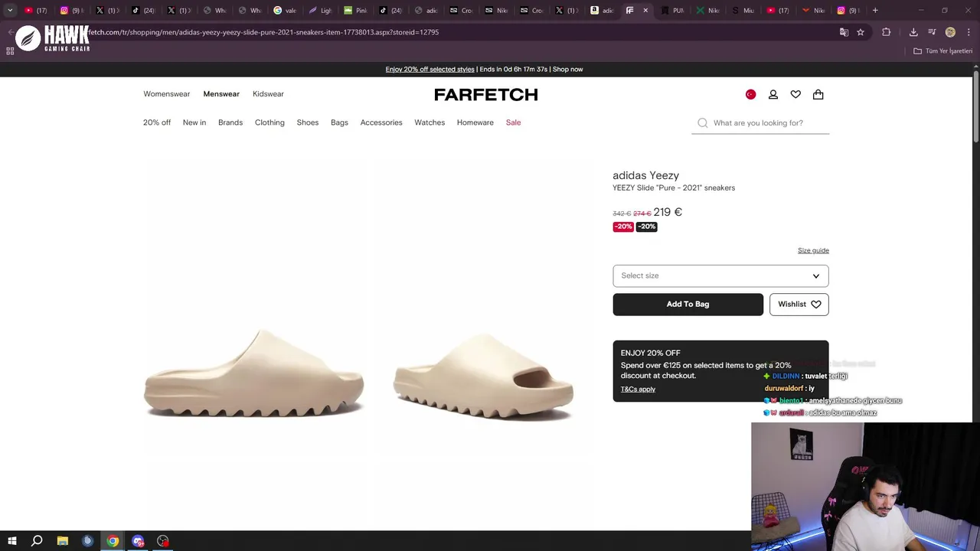The image size is (980, 551).
Task: Expand the Select size dropdown
Action: [x=720, y=275]
